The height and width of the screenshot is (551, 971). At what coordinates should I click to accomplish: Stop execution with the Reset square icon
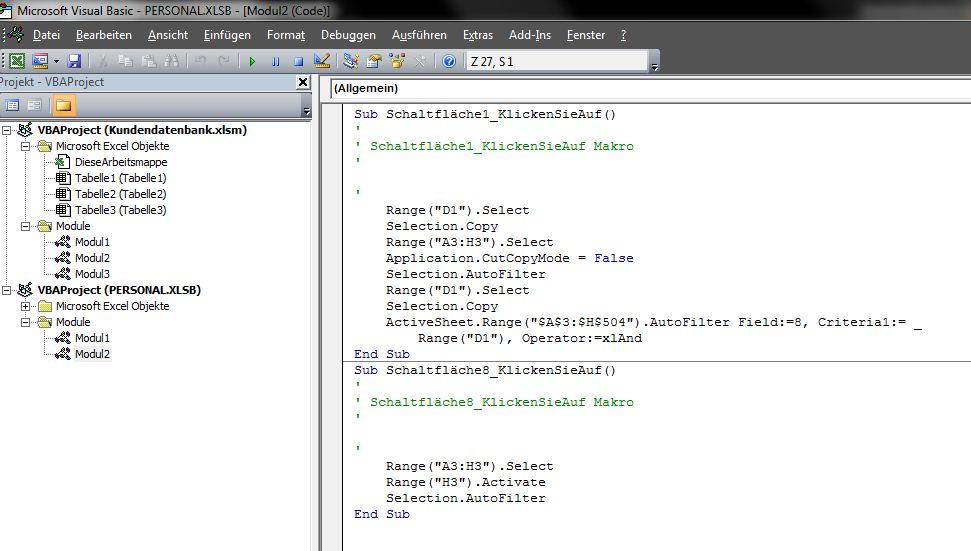tap(298, 61)
